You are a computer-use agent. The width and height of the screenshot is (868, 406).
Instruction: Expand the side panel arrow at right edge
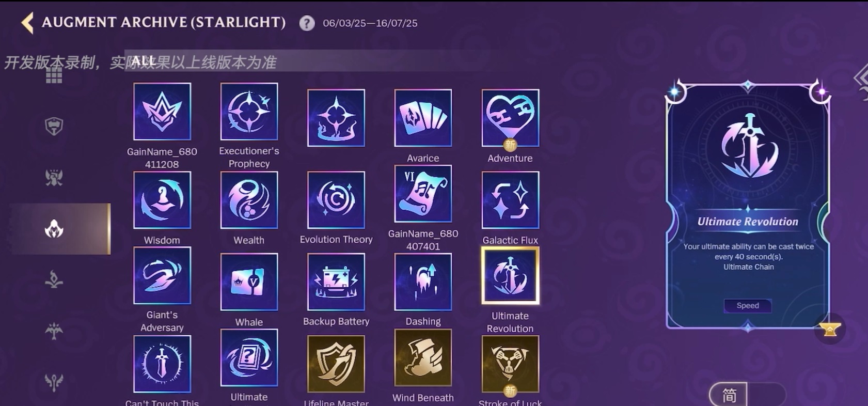point(861,78)
